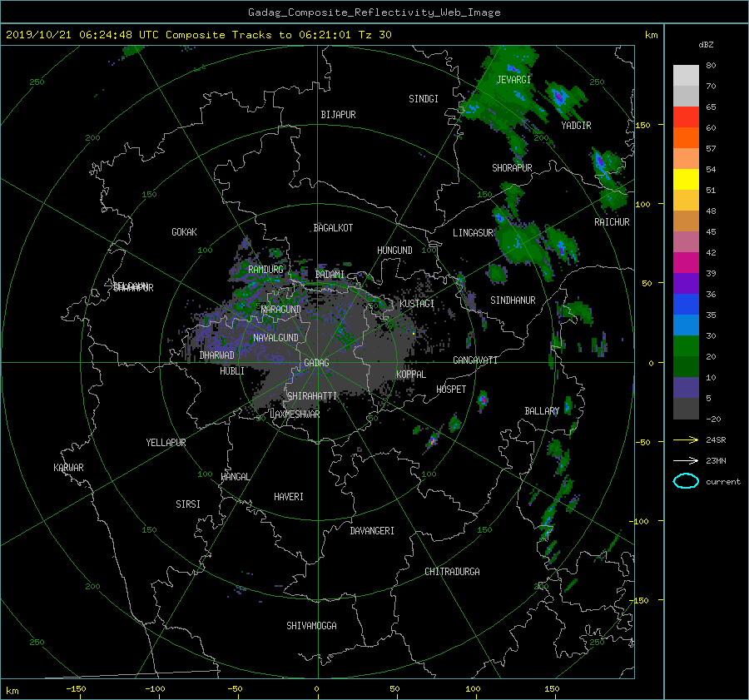
Task: Select the magenta 42 dBZ legend swatch
Action: (x=686, y=262)
